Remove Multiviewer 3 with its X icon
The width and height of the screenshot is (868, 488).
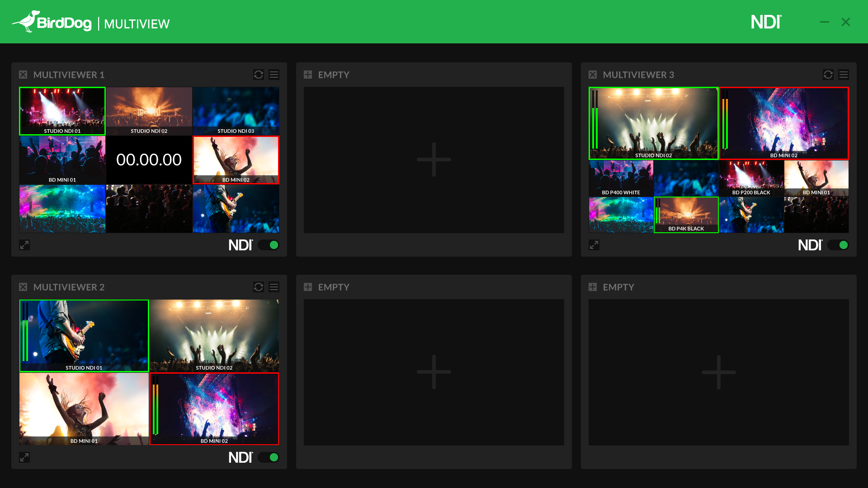coord(593,75)
